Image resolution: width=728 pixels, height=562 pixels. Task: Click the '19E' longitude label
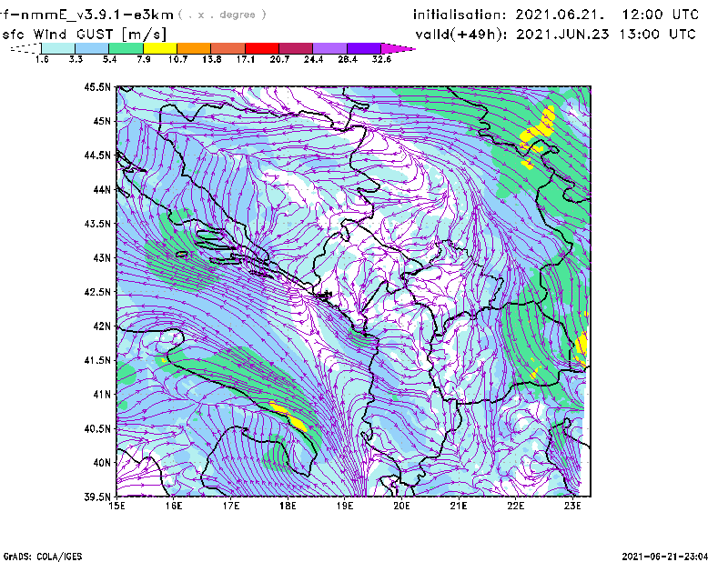point(345,506)
